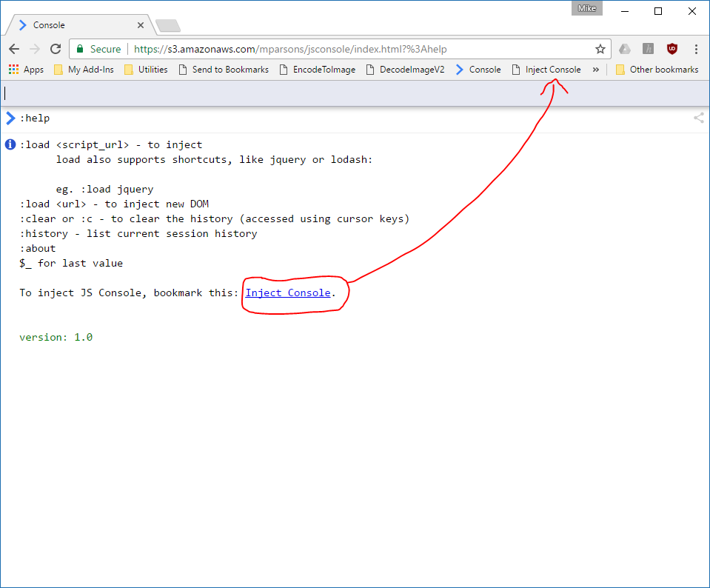The width and height of the screenshot is (710, 588).
Task: Click the 'load also supports shortcuts' line
Action: tap(214, 160)
